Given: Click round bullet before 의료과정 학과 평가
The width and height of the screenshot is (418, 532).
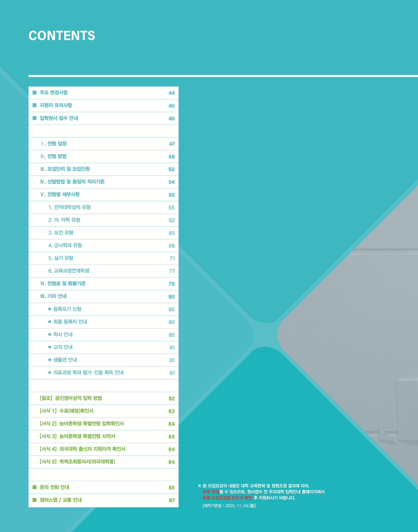Looking at the screenshot, I should [x=50, y=372].
